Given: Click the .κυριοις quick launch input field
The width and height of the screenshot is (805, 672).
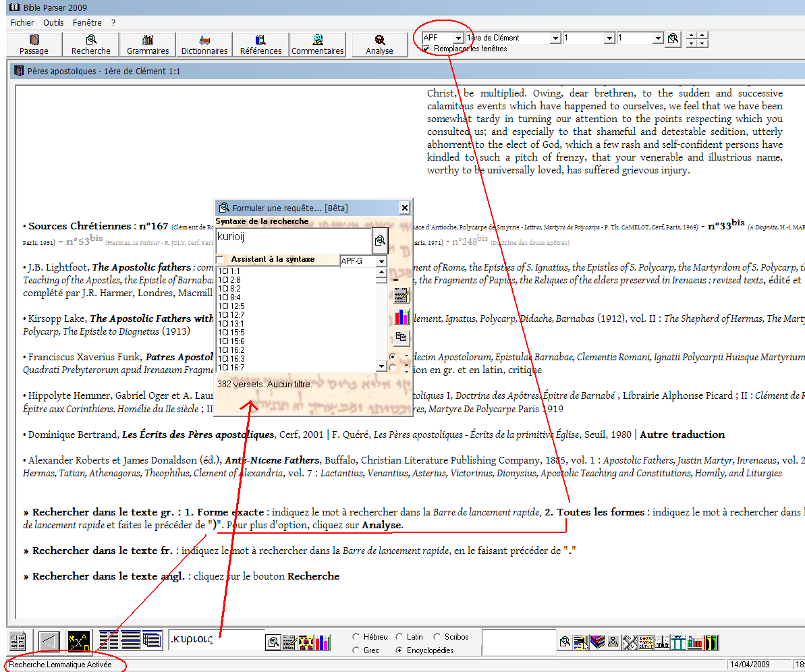Looking at the screenshot, I should [217, 640].
